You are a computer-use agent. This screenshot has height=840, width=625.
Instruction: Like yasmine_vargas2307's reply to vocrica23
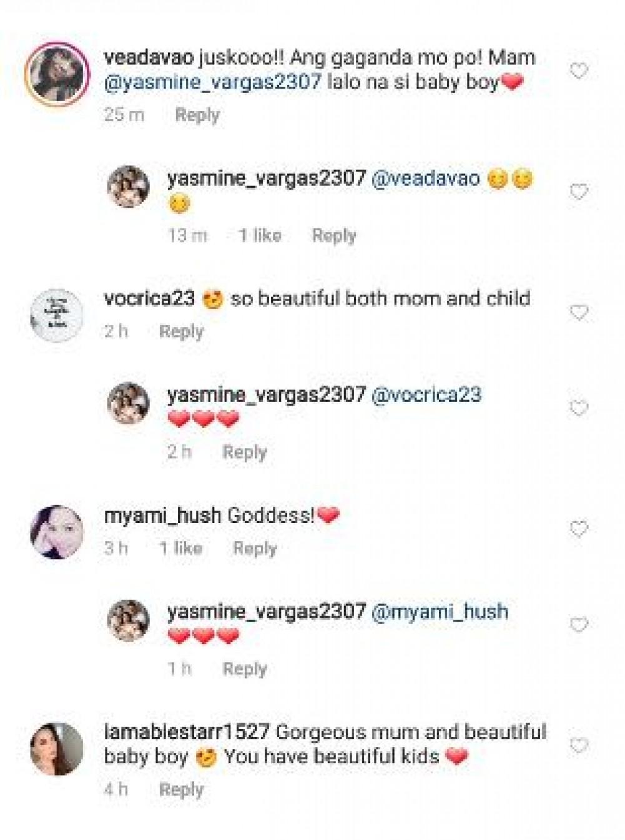tap(579, 408)
